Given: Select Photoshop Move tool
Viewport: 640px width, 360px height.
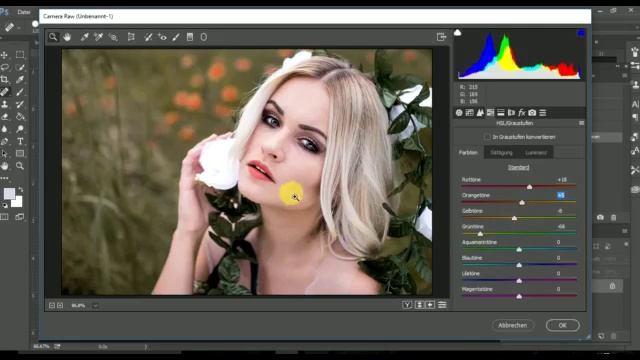Looking at the screenshot, I should coord(5,55).
